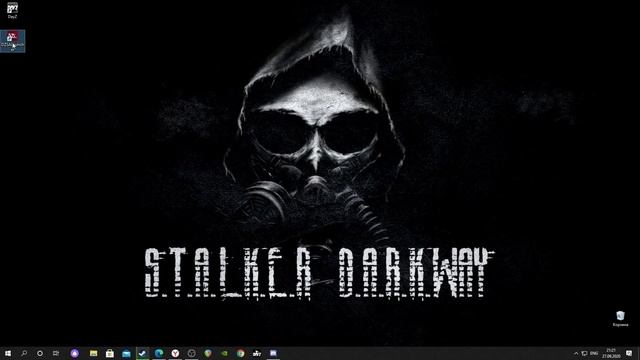Open the Windows Start menu

point(8,353)
